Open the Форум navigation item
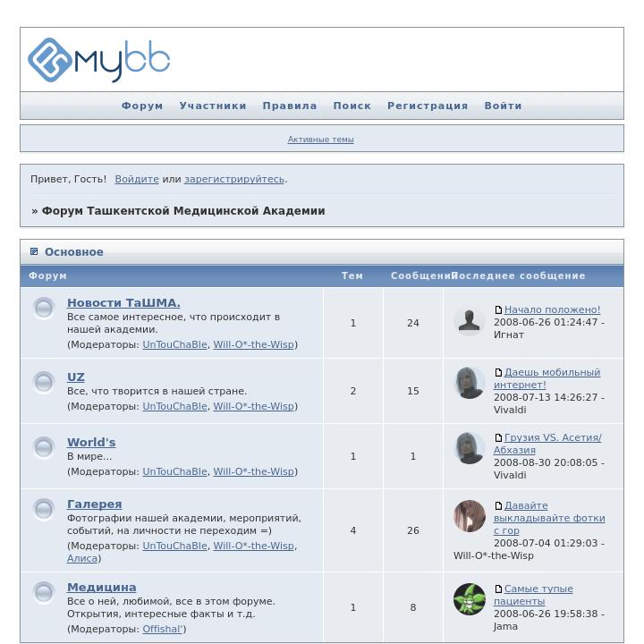Screen dimensions: 644x644 (x=142, y=106)
